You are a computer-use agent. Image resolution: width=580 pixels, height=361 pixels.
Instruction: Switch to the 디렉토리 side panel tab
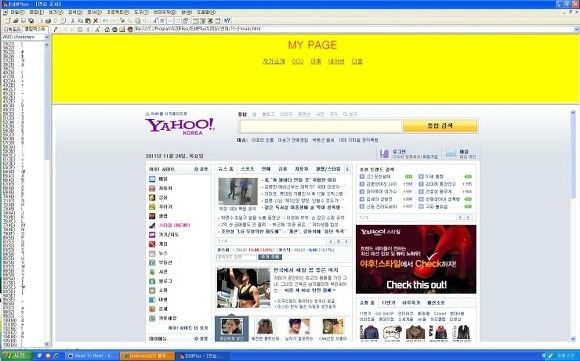[x=12, y=30]
